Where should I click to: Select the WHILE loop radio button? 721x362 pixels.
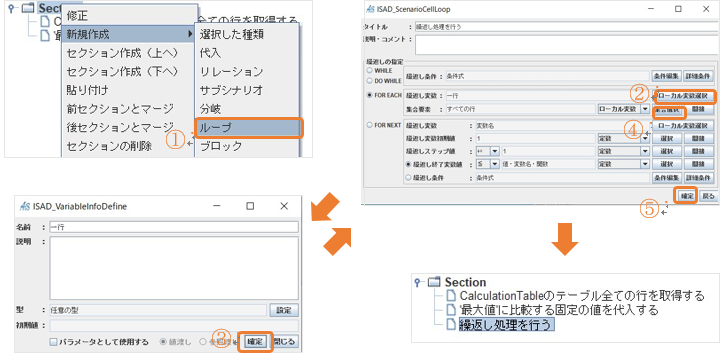[369, 70]
